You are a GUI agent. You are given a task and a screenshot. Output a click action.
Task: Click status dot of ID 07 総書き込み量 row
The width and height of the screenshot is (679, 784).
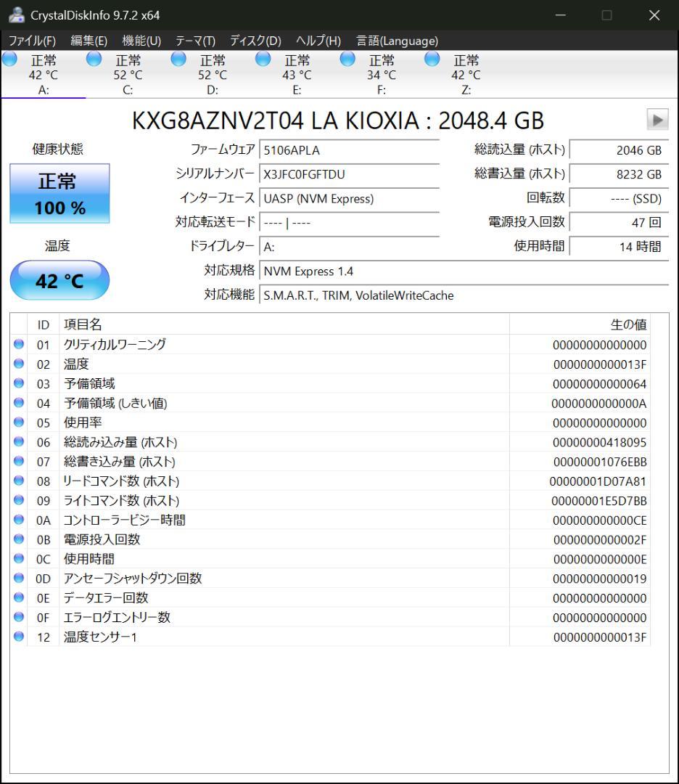click(x=19, y=461)
